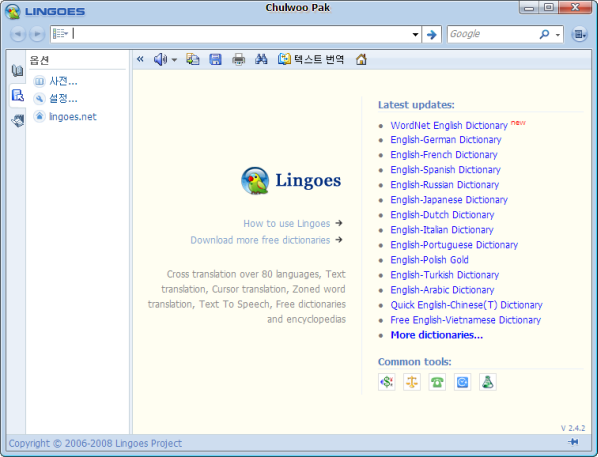Open Quick English-Chinese(T) Dictionary link
Viewport: 598px width, 457px height.
point(466,305)
